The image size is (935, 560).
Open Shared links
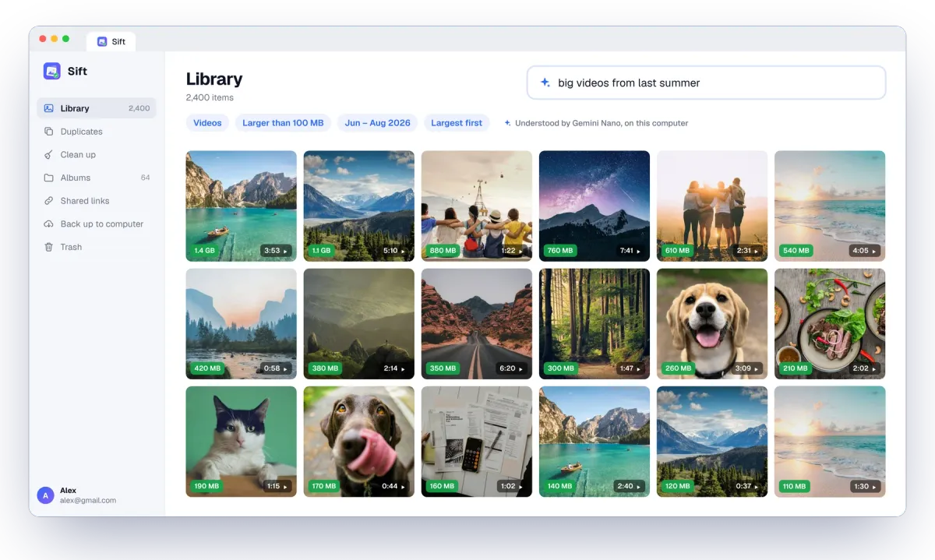(x=97, y=201)
